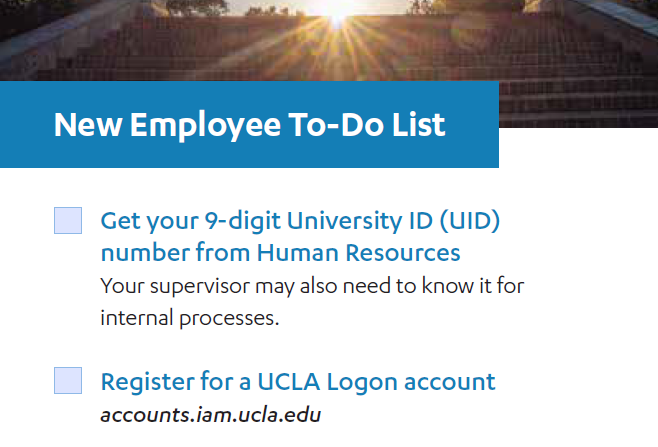Screen dimensions: 658x447
Task: Click the 'Your supervisor may also need' sentence
Action: [x=312, y=286]
